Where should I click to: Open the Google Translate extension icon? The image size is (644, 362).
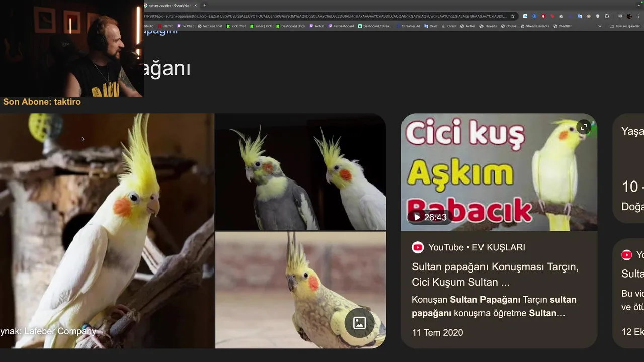580,16
